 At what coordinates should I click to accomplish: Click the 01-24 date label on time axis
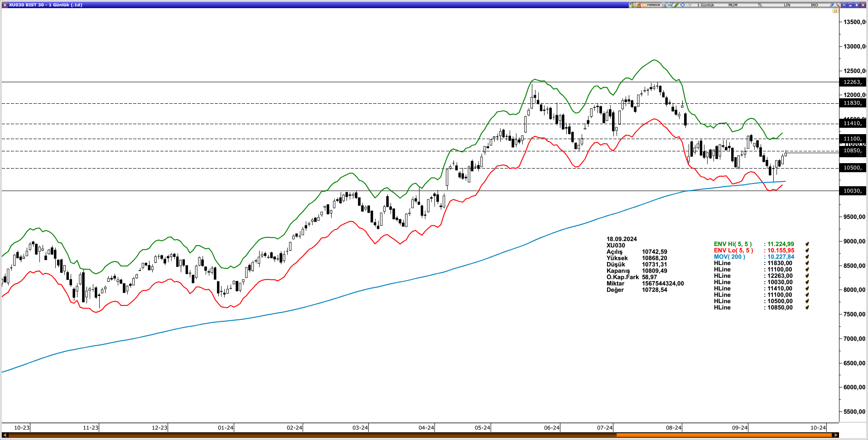tap(226, 428)
